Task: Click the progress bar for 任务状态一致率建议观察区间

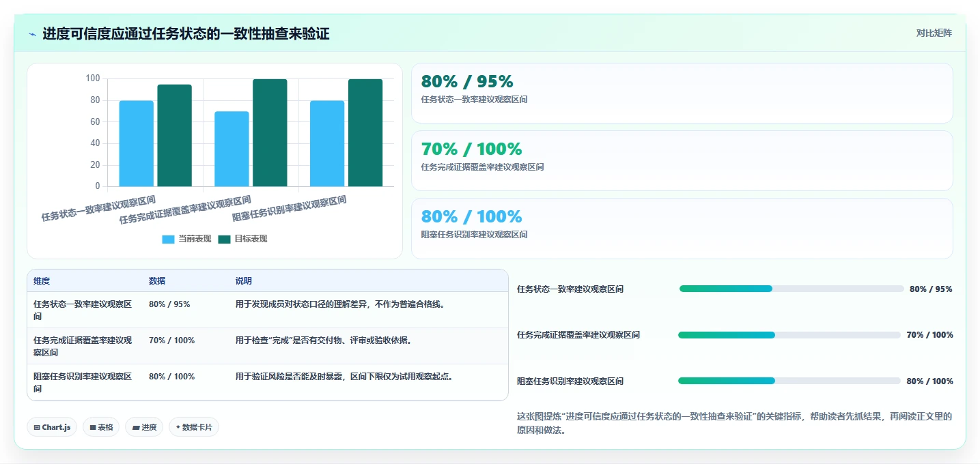Action: click(792, 289)
